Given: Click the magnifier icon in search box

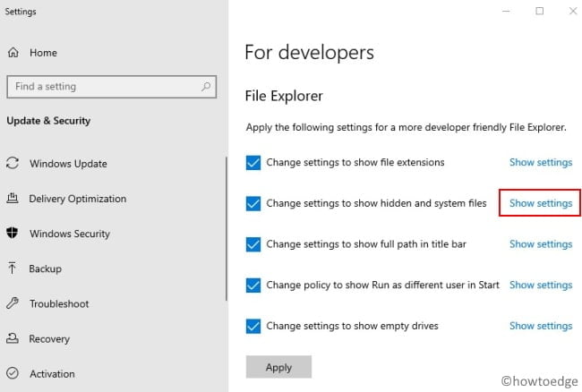Looking at the screenshot, I should pyautogui.click(x=206, y=87).
